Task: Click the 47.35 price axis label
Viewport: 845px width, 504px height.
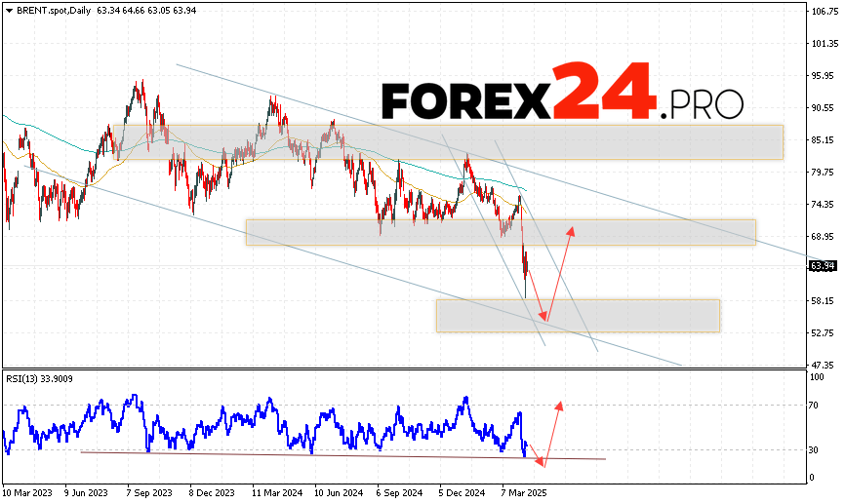Action: coord(822,365)
